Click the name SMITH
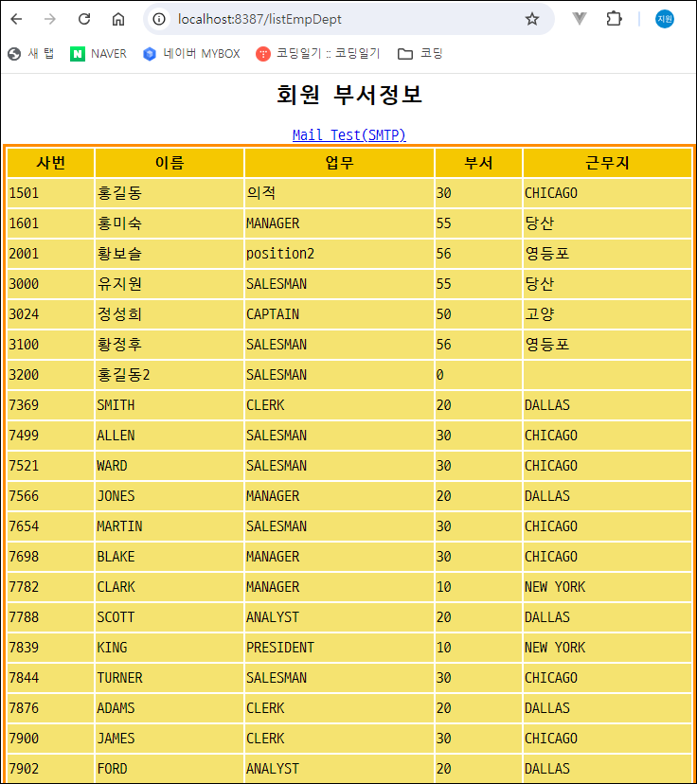Image resolution: width=697 pixels, height=784 pixels. (x=116, y=405)
